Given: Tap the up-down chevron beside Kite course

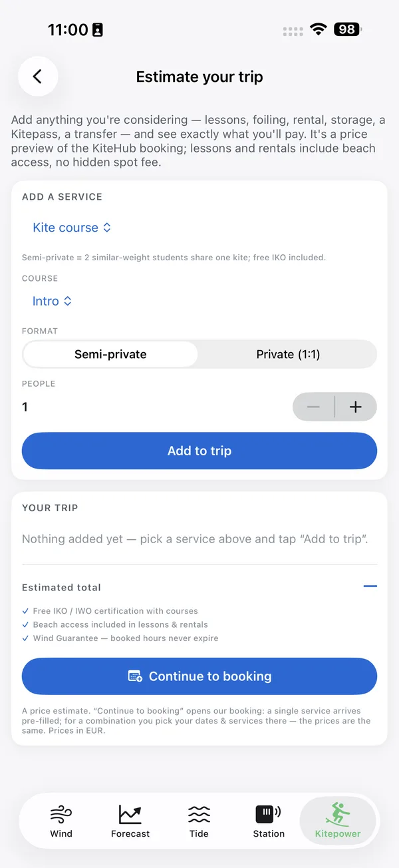Looking at the screenshot, I should [106, 228].
